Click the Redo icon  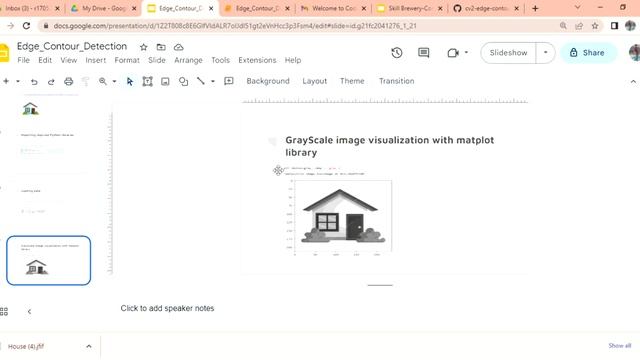click(51, 82)
